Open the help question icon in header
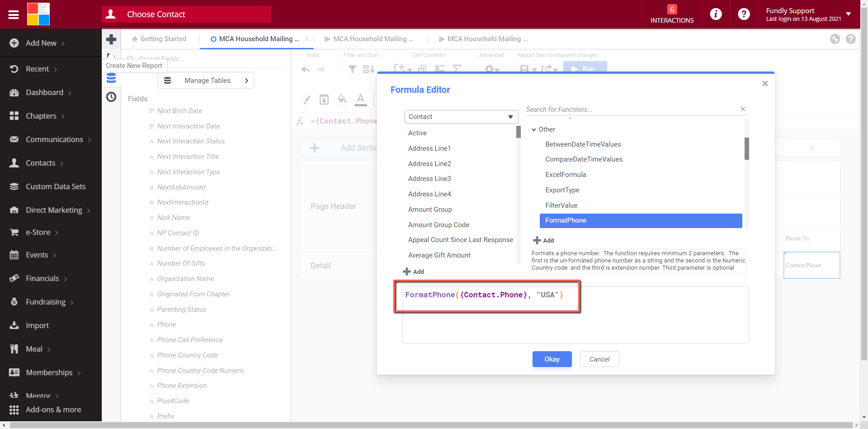The height and width of the screenshot is (429, 868). [x=744, y=14]
